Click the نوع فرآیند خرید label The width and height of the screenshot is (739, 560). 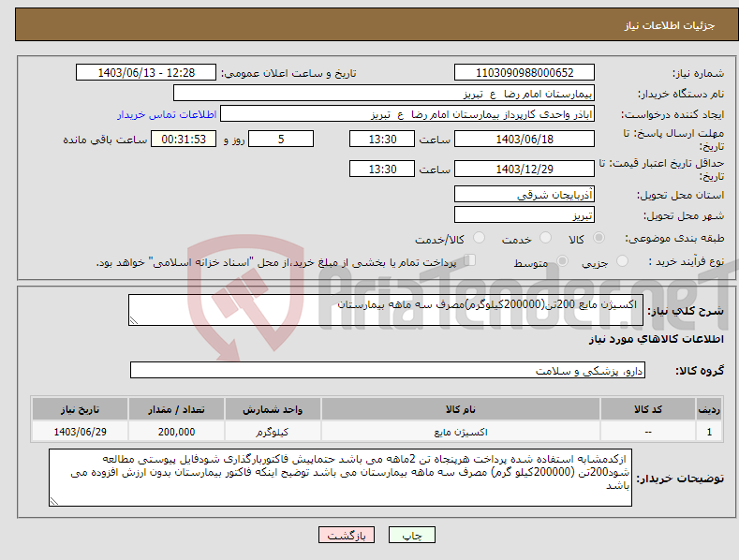click(x=687, y=261)
